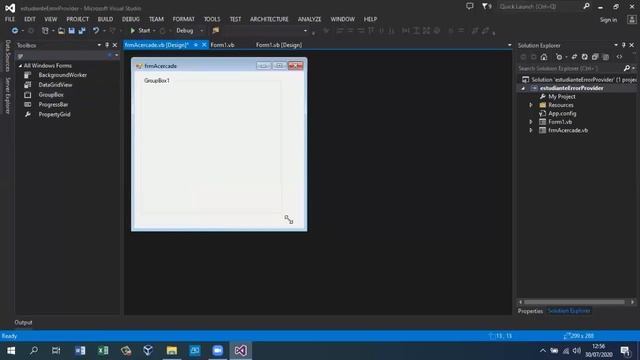Undo the last action with the toolbar arrow
The image size is (640, 360).
pos(96,31)
